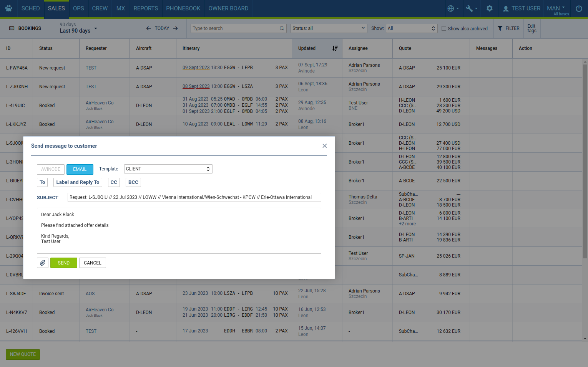
Task: Click the Type to search field
Action: 235,28
